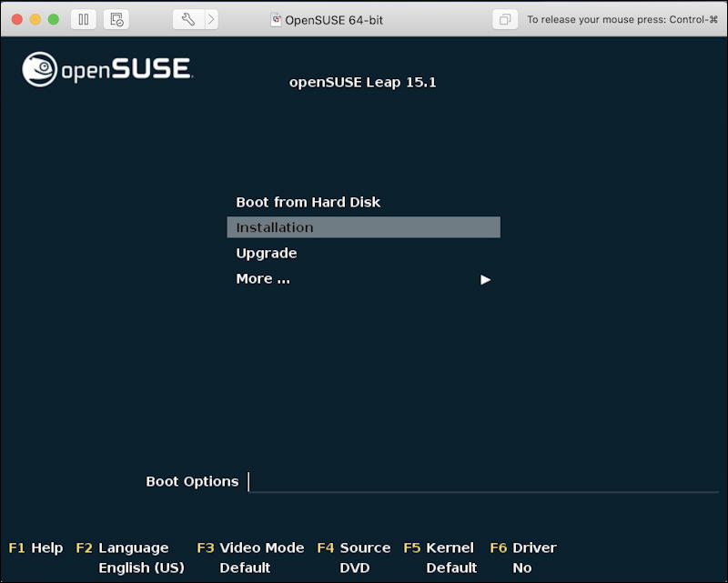
Task: Click the mouse release hint text
Action: click(x=622, y=19)
